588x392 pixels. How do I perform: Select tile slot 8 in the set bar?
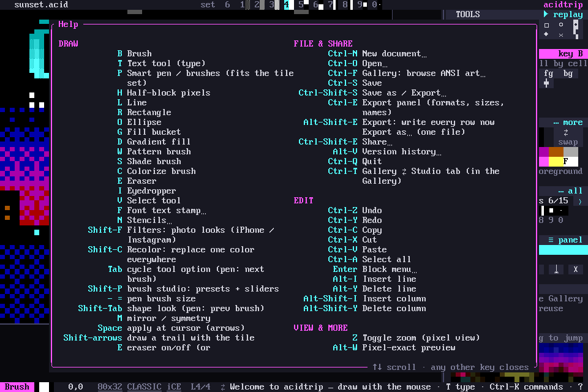point(347,5)
